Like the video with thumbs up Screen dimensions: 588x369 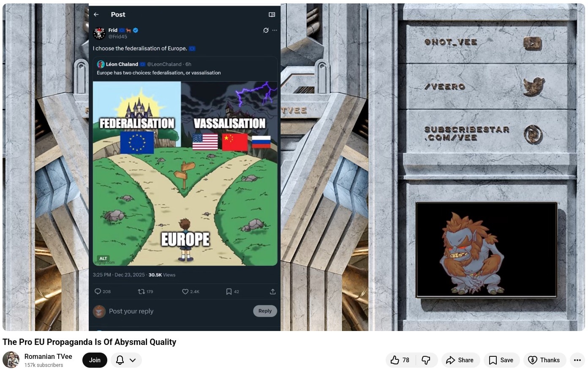tap(400, 360)
